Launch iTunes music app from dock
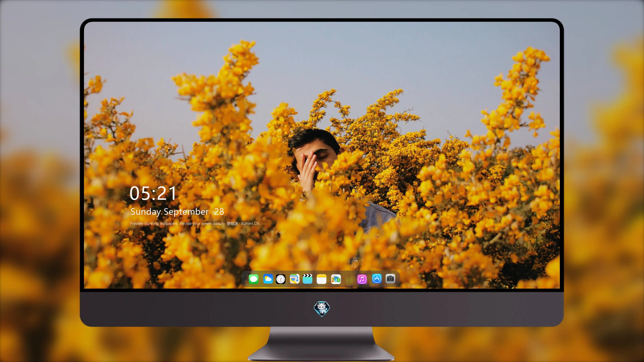 362,279
